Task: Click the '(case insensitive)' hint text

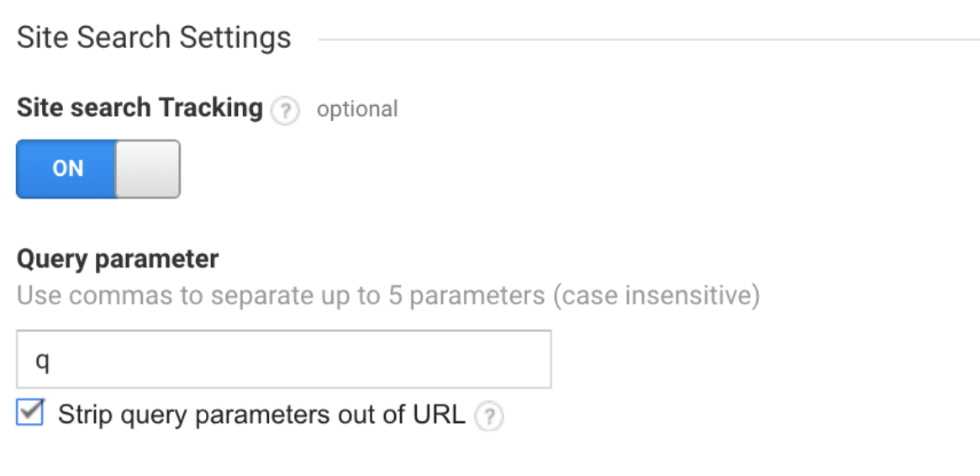Action: 656,294
